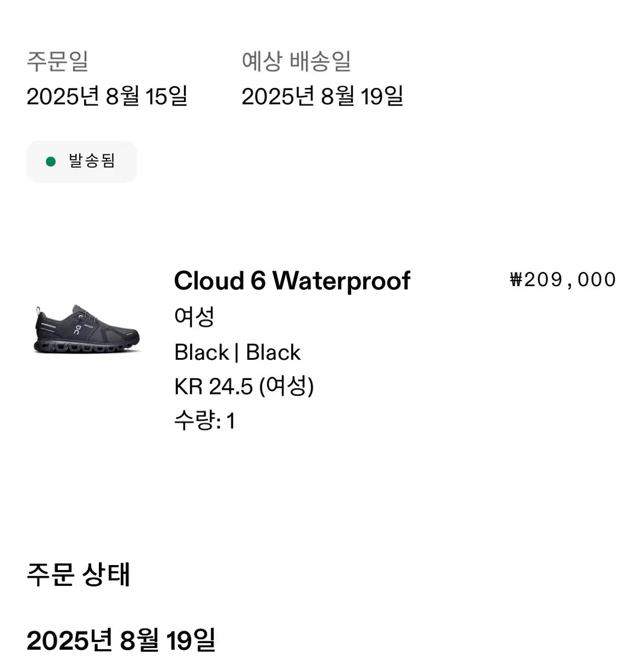Select the date under 예상 배송일
This screenshot has height=659, width=644.
[323, 97]
